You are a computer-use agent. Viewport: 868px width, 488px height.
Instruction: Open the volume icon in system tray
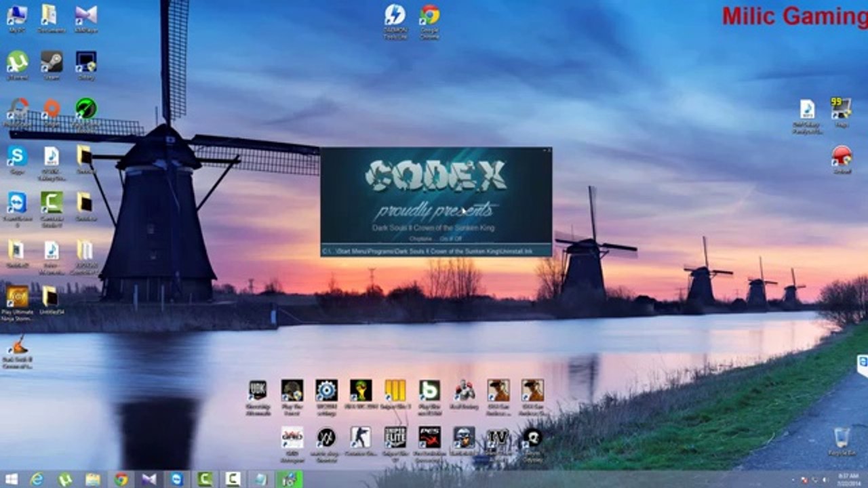click(825, 479)
